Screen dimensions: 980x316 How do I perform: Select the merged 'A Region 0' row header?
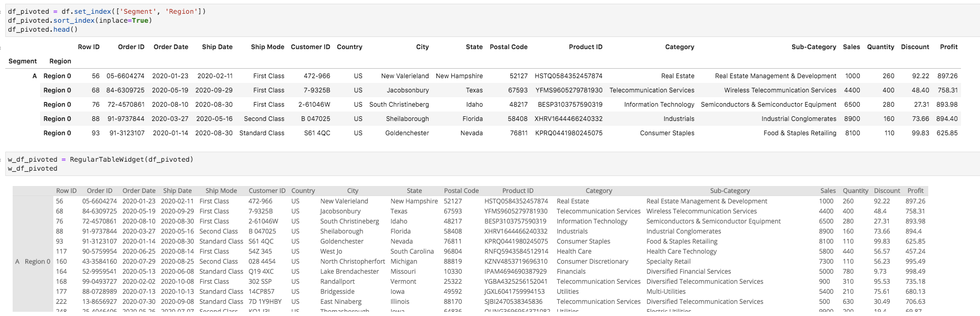click(33, 262)
